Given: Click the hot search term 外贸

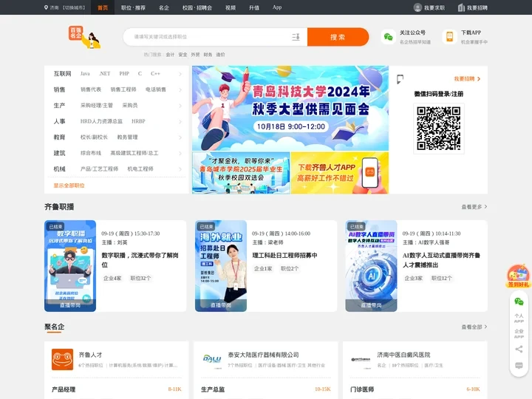Looking at the screenshot, I should [195, 55].
